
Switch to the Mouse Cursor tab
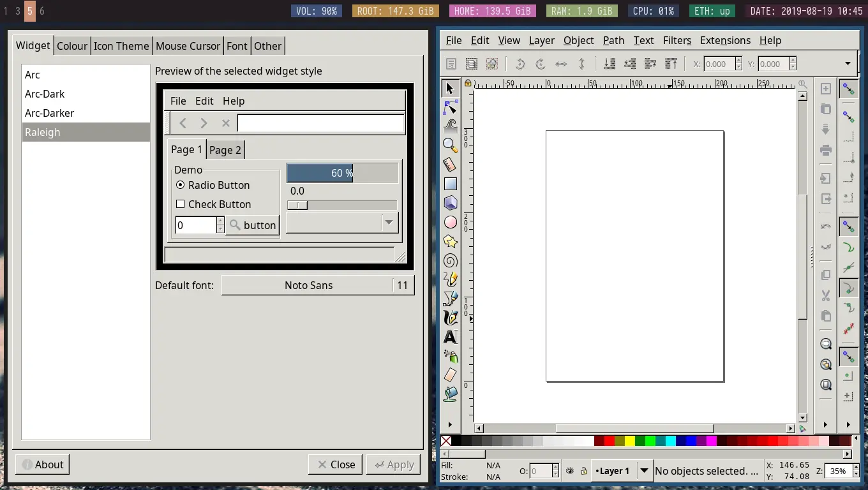(188, 46)
